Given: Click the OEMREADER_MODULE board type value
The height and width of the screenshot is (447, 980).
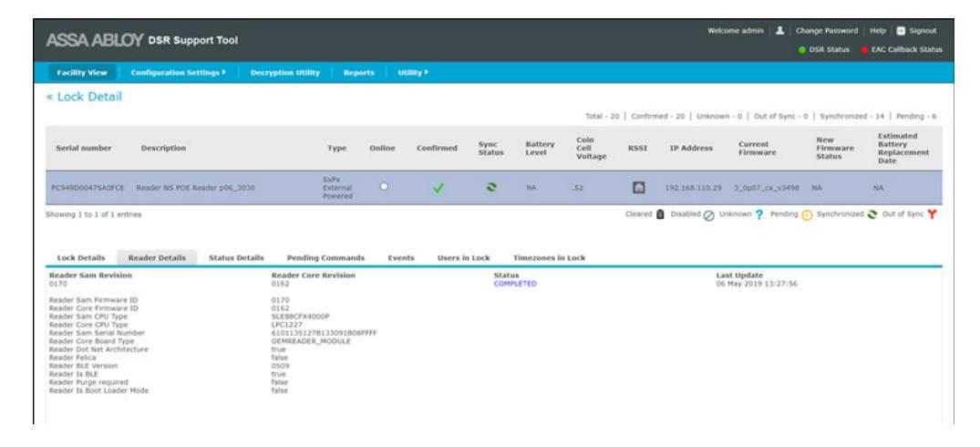Looking at the screenshot, I should (x=311, y=340).
